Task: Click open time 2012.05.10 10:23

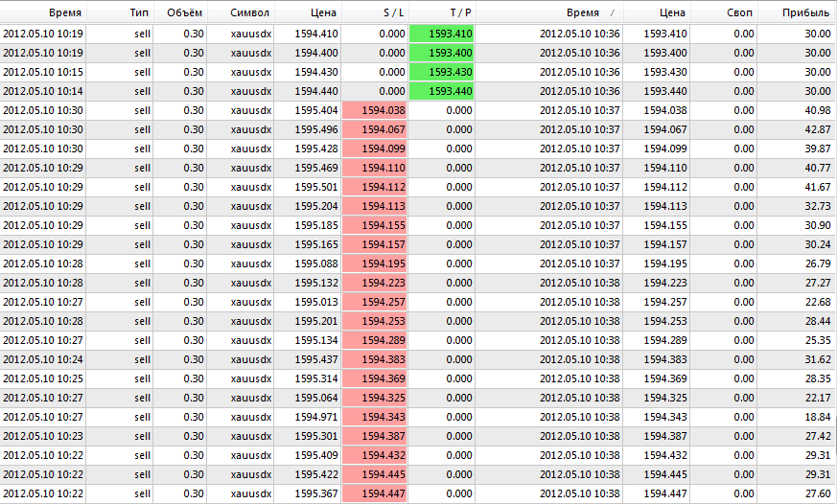Action: (x=43, y=436)
